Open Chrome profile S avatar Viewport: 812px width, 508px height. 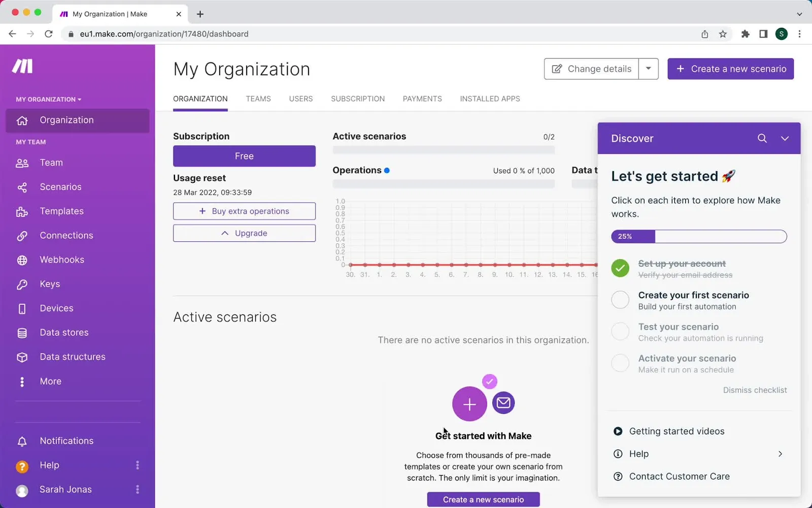pos(782,34)
